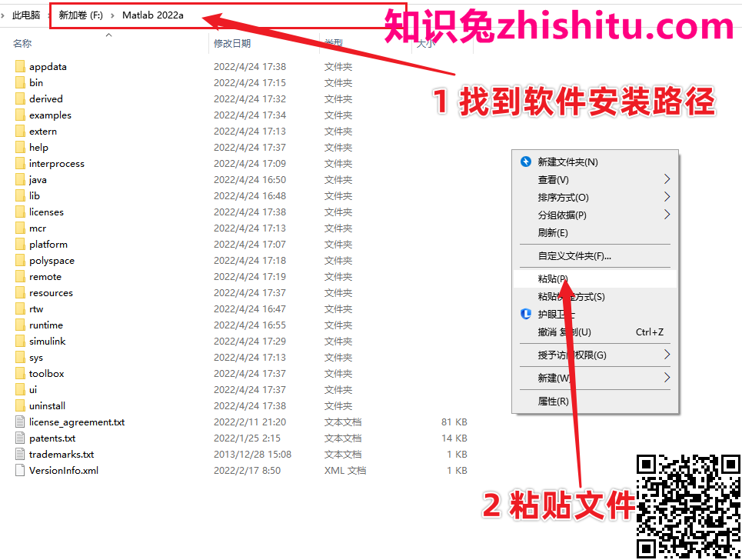Screen dimensions: 742x560
Task: Open the 排序方式(O) submenu
Action: click(x=595, y=197)
